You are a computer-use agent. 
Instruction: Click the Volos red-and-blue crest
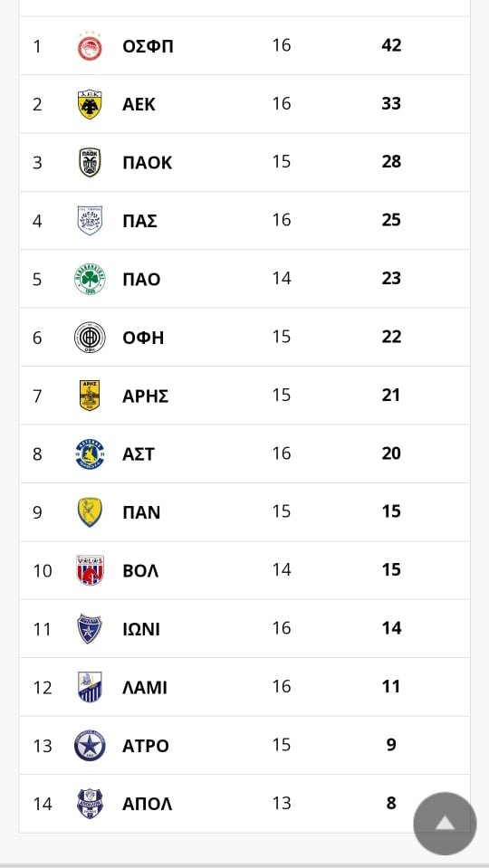click(x=90, y=570)
